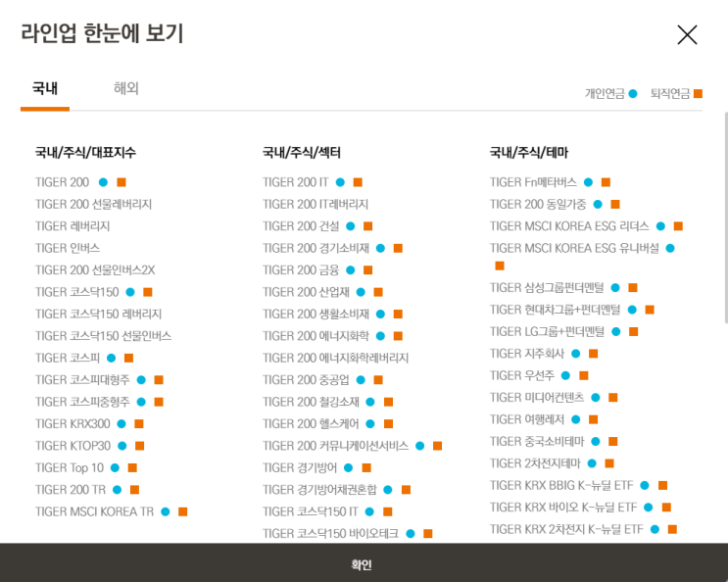728x582 pixels.
Task: Select TIGER 코스닥150 바이오테크
Action: 330,533
